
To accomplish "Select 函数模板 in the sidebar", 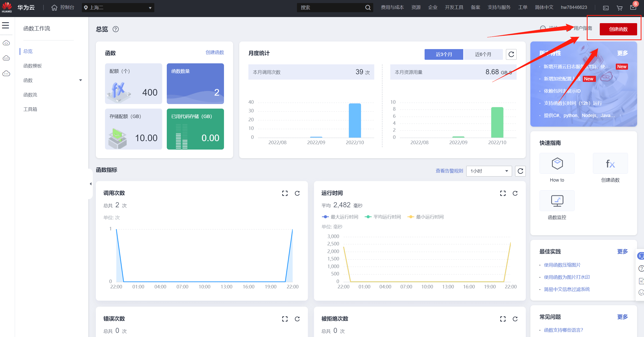I will pyautogui.click(x=33, y=66).
